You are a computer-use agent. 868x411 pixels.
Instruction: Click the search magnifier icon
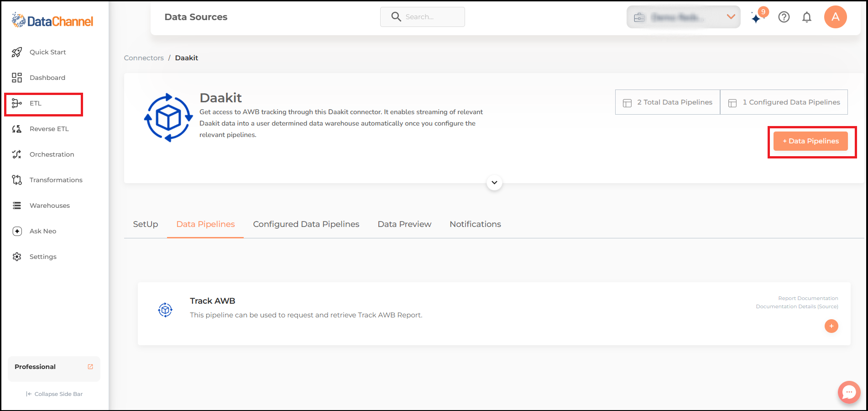tap(396, 17)
